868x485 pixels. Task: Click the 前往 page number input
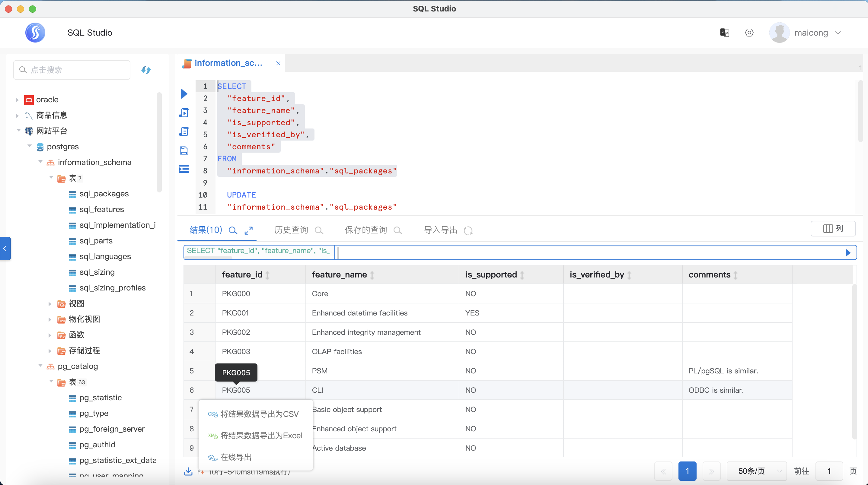tap(829, 471)
